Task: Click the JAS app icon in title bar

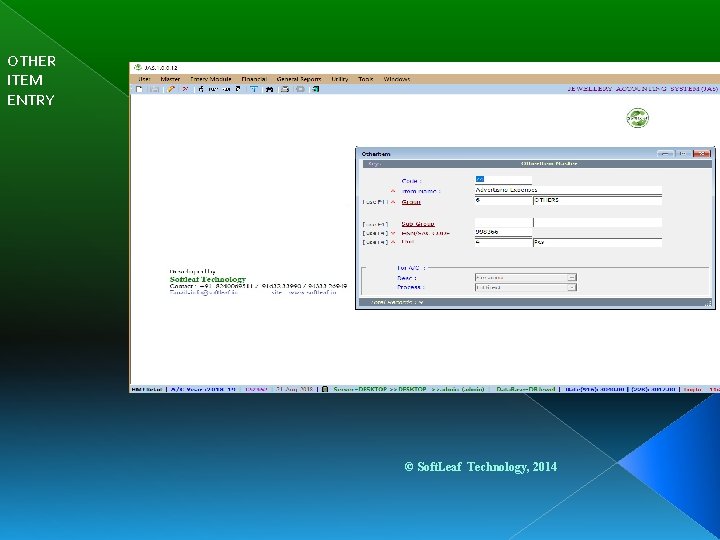Action: pos(137,68)
